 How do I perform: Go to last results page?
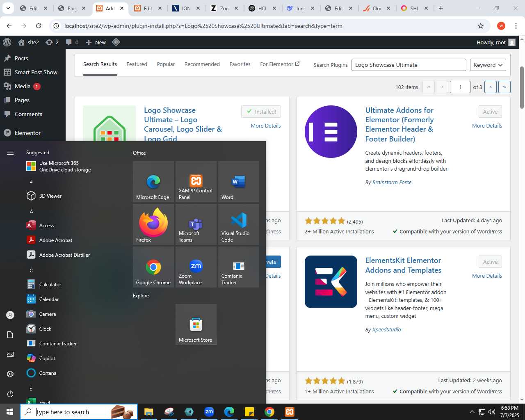[504, 87]
